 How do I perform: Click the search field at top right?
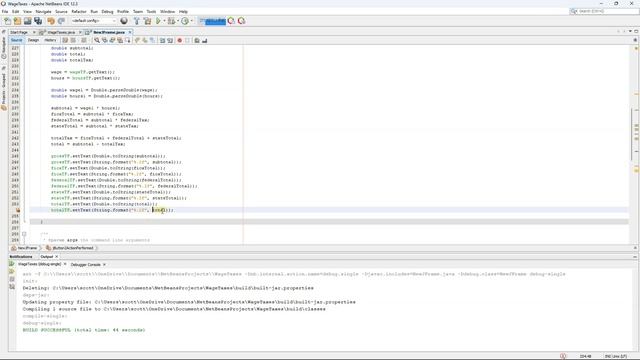pyautogui.click(x=604, y=11)
